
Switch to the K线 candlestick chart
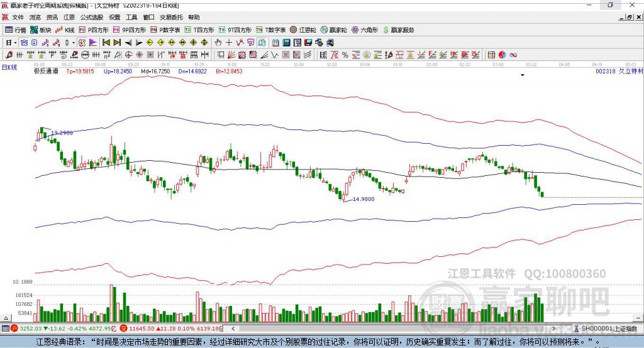(65, 30)
